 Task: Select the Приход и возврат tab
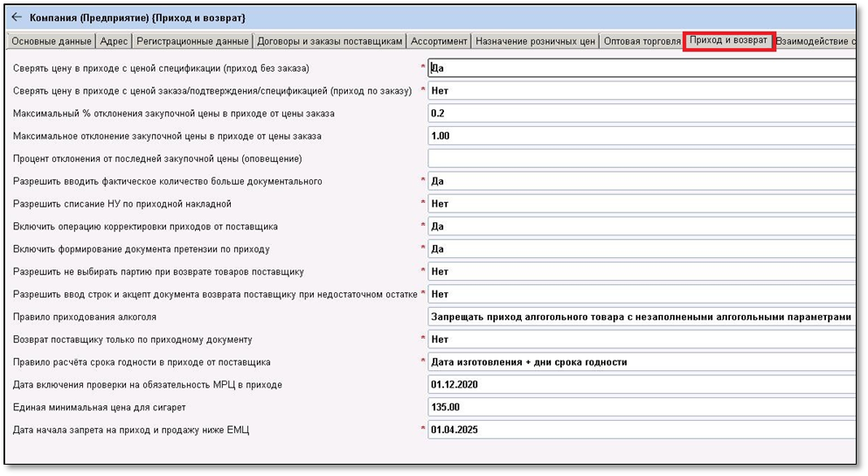[728, 41]
